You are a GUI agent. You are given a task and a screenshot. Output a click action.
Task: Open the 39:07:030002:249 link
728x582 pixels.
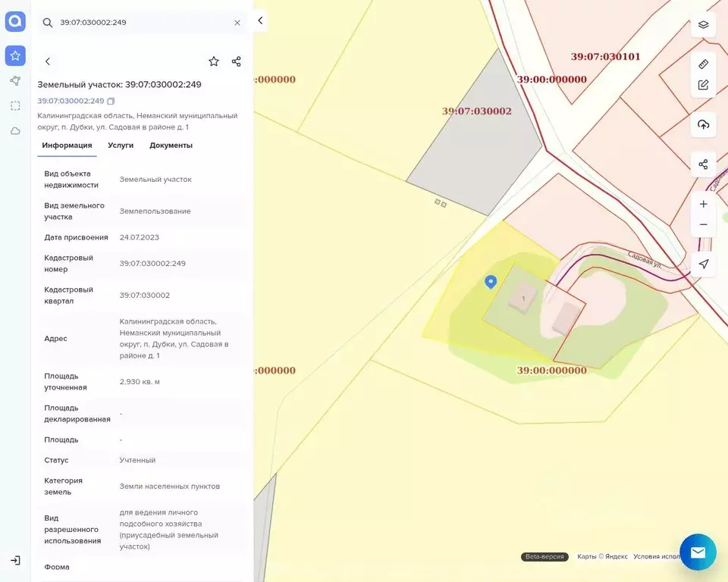tap(71, 101)
